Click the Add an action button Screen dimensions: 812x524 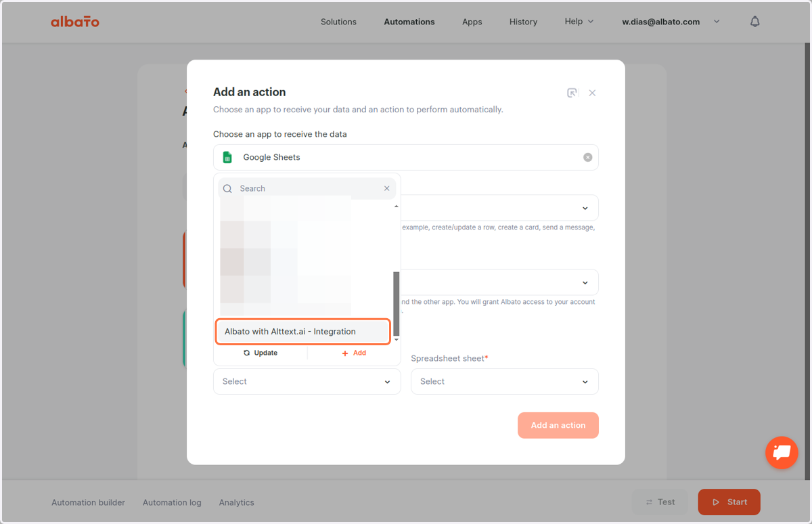tap(558, 425)
